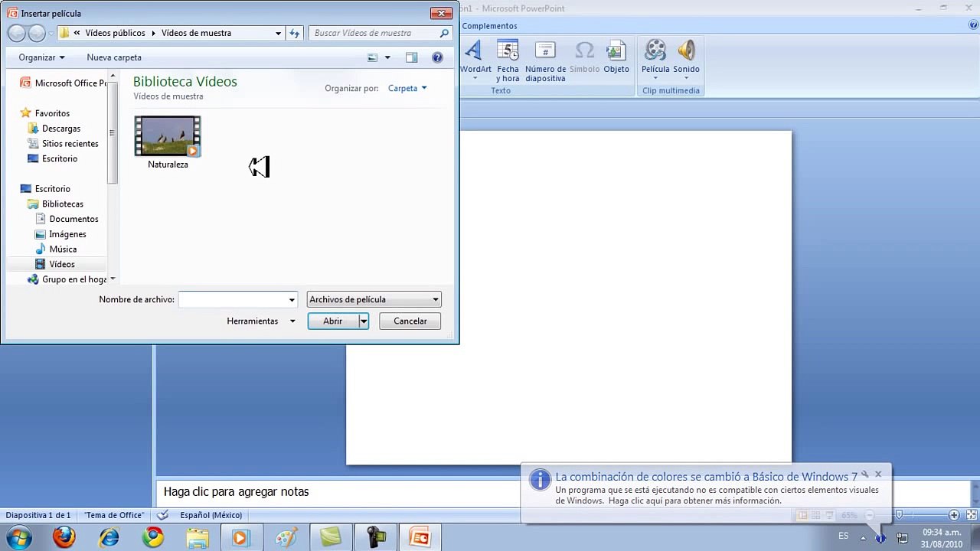Image resolution: width=980 pixels, height=551 pixels.
Task: Open the Complementos ribbon tab
Action: tap(490, 26)
